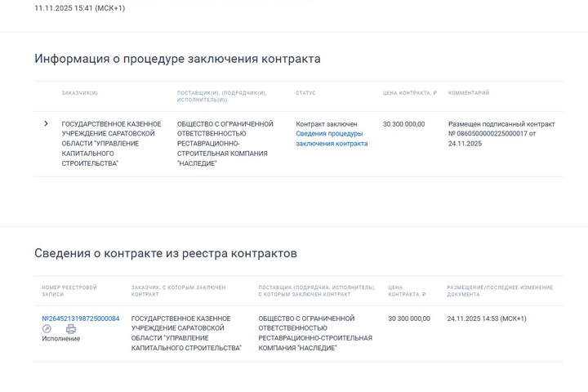Click the 'Статус' column header
Screen dimensions: 588x392
click(x=305, y=93)
